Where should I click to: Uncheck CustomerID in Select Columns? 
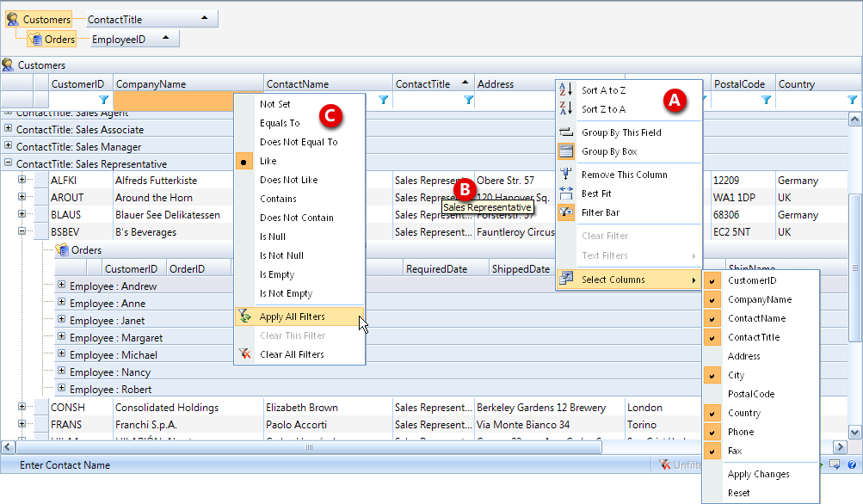pyautogui.click(x=712, y=280)
